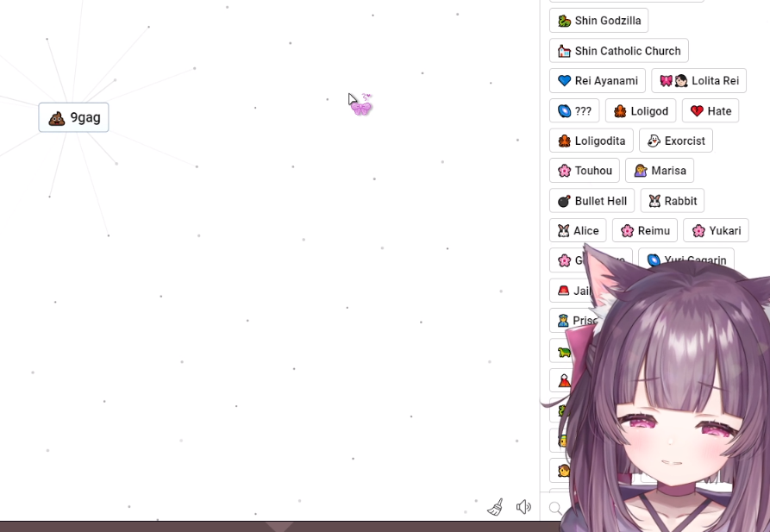Select the Touhou element
Image resolution: width=770 pixels, height=532 pixels.
point(585,171)
